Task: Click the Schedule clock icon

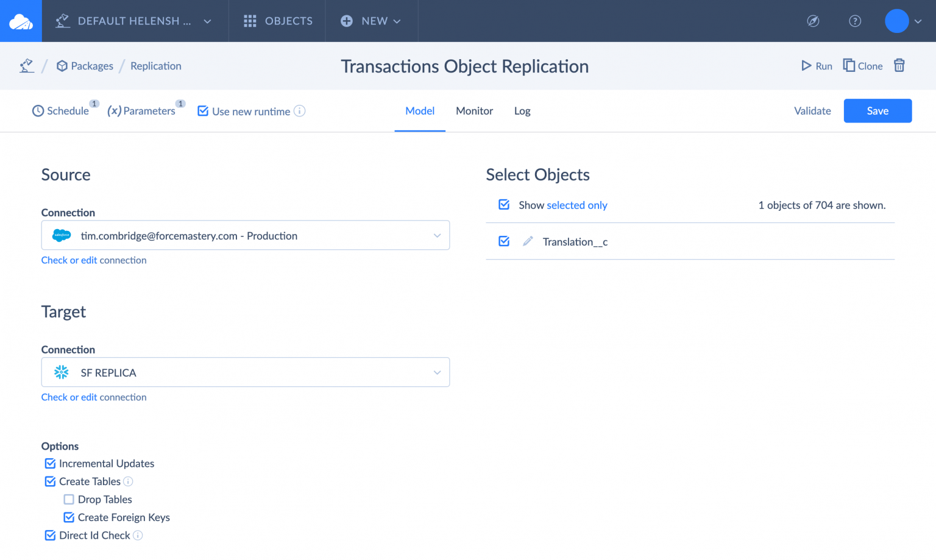Action: pos(38,111)
